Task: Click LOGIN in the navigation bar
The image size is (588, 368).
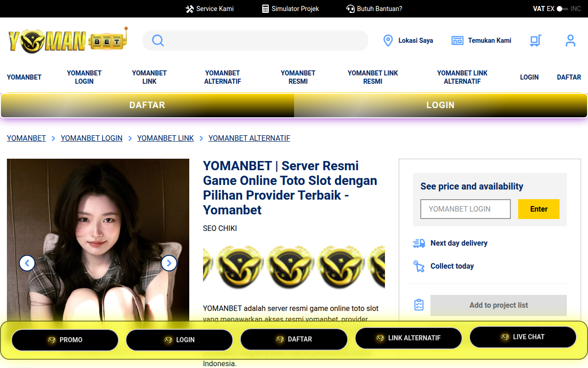Action: (x=529, y=77)
